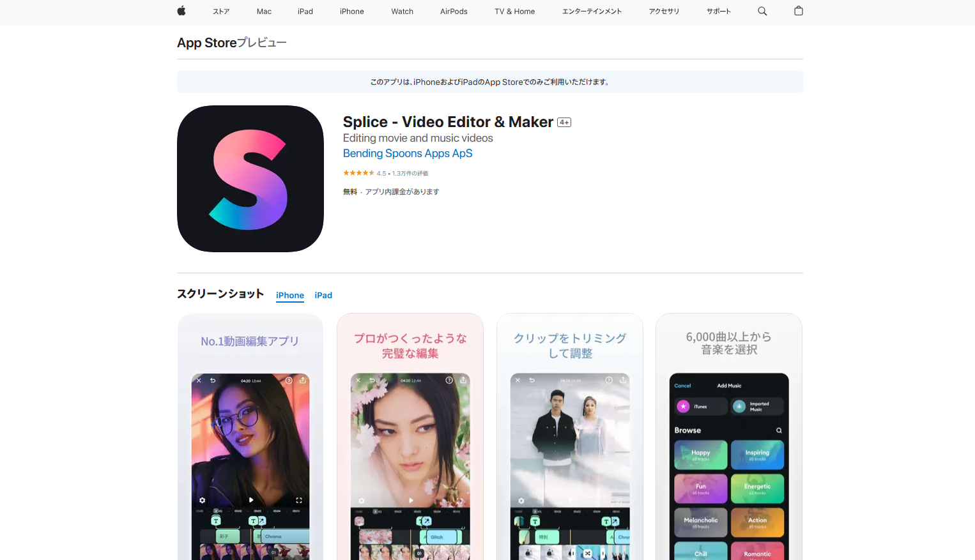Click the undo arrow in the editor screenshot

[213, 380]
